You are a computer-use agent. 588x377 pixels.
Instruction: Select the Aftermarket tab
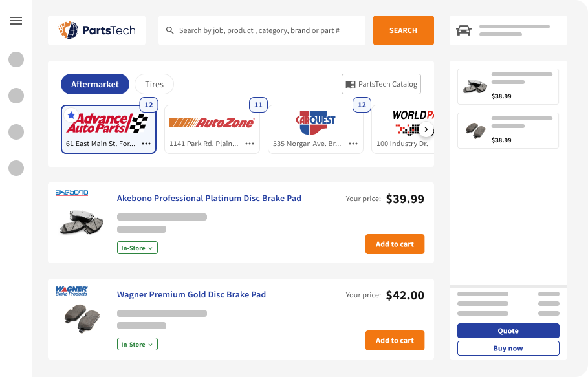(95, 84)
